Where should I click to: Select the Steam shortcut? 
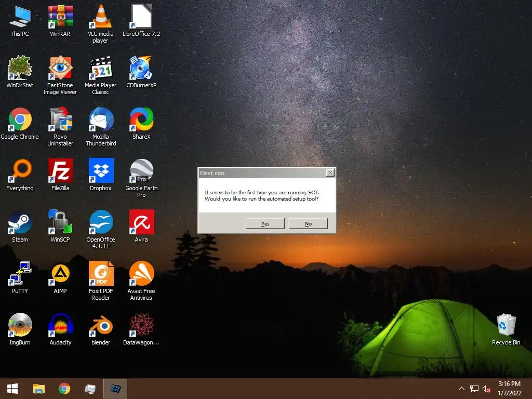20,227
